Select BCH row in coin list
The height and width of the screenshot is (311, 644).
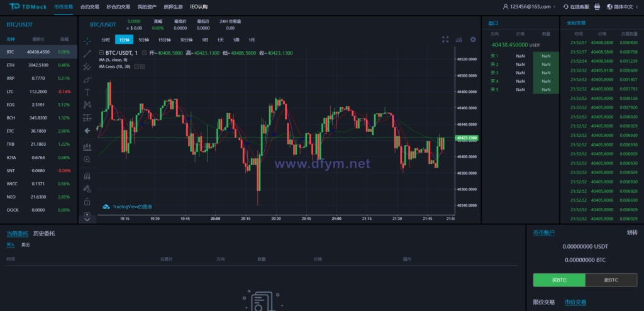[38, 117]
